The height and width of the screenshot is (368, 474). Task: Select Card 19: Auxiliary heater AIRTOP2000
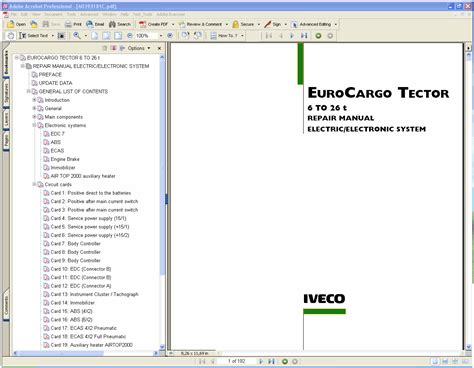91,345
